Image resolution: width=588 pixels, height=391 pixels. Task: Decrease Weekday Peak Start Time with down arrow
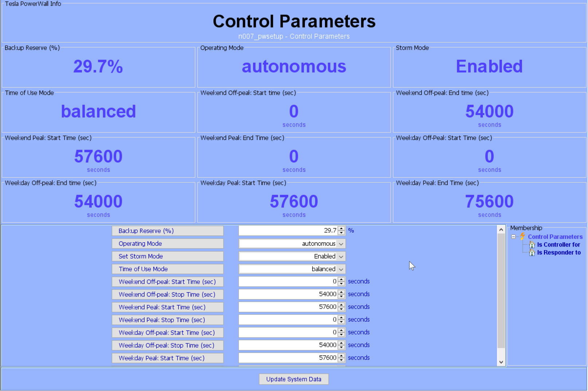[341, 360]
